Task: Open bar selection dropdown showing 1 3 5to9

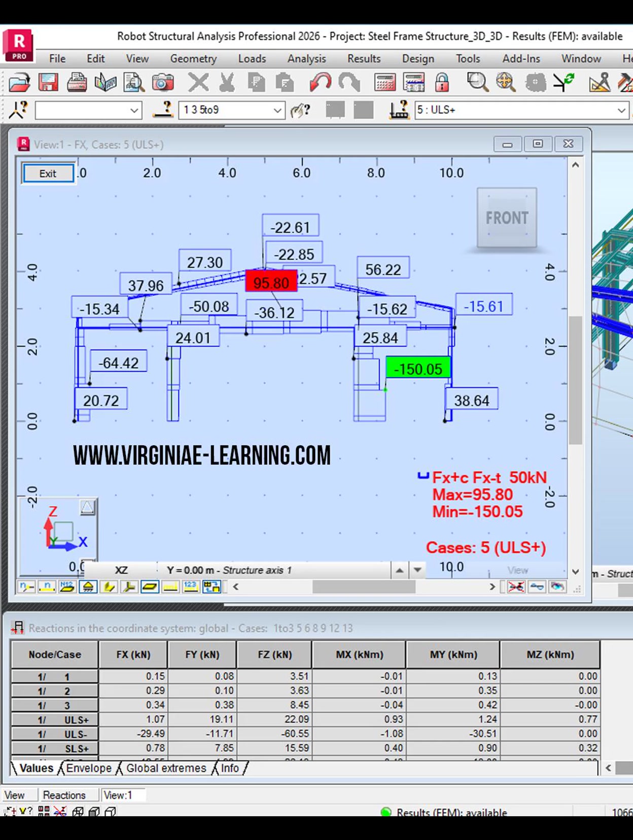Action: click(x=277, y=110)
